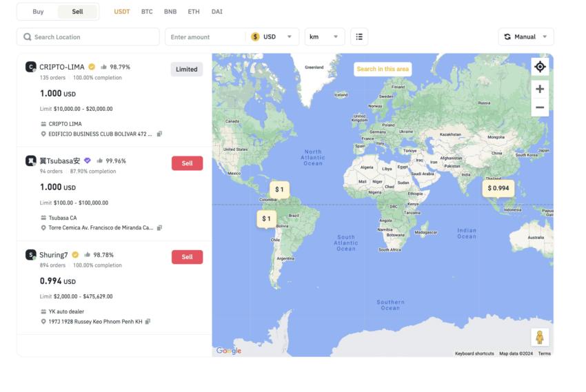Click location pin beside Torre Cemica
Screen dimensions: 586x392
point(43,227)
